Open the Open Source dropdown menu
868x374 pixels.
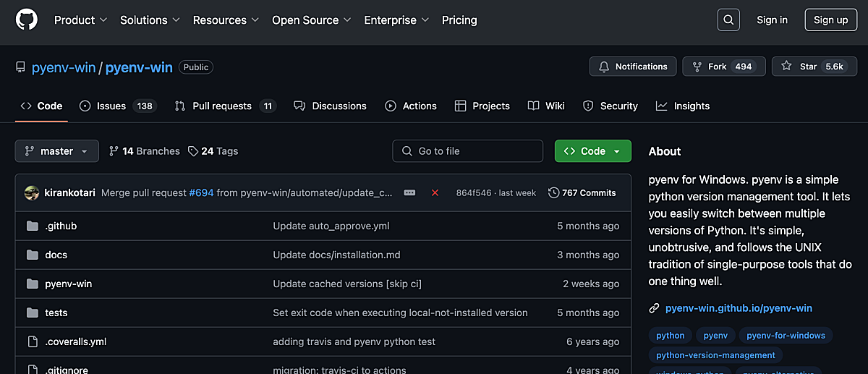312,20
